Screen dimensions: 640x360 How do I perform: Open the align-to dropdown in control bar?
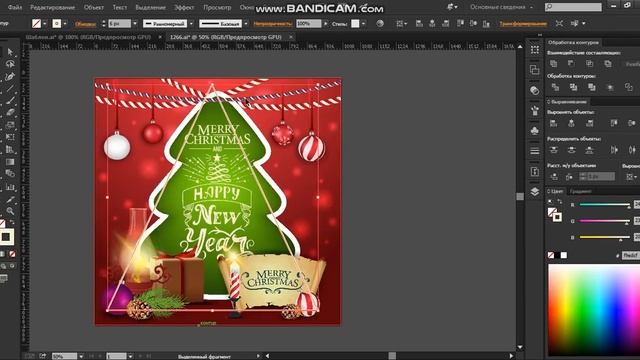pyautogui.click(x=401, y=24)
